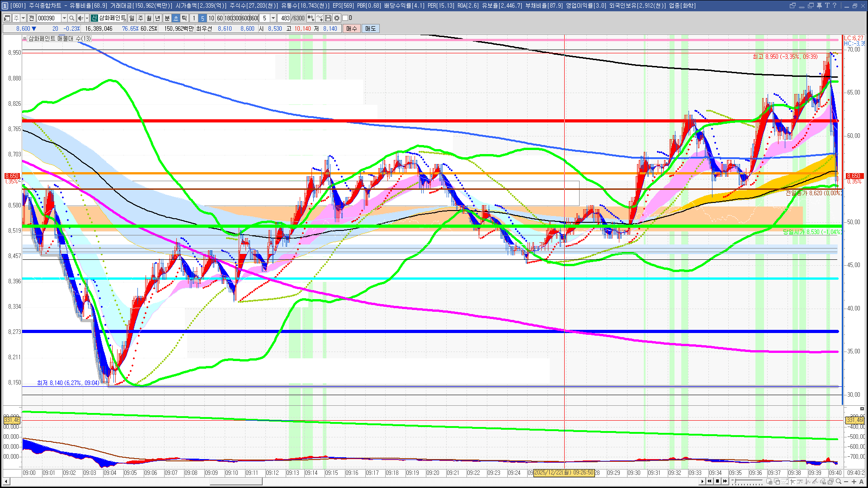The width and height of the screenshot is (868, 488).
Task: Toggle the D checkbox in toolbar
Action: coord(345,18)
